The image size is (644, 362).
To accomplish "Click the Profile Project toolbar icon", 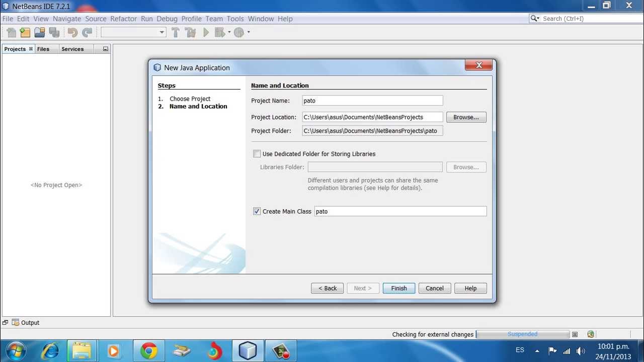I will (x=239, y=32).
